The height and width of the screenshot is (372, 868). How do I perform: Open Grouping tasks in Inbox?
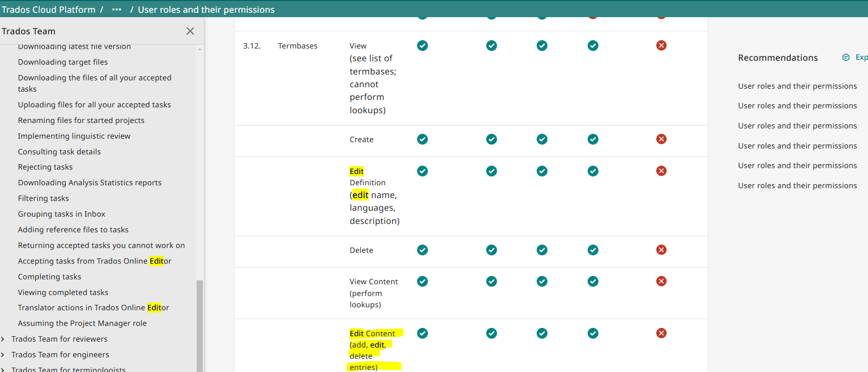pyautogui.click(x=61, y=214)
